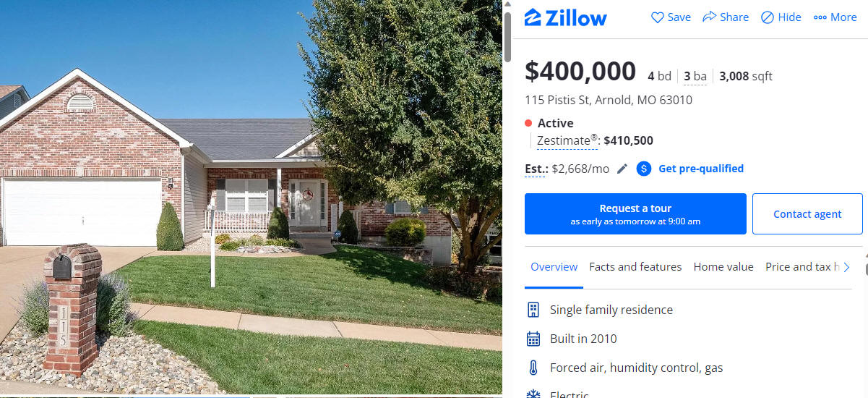The width and height of the screenshot is (868, 398).
Task: Click the Zillow logo
Action: coord(566,17)
